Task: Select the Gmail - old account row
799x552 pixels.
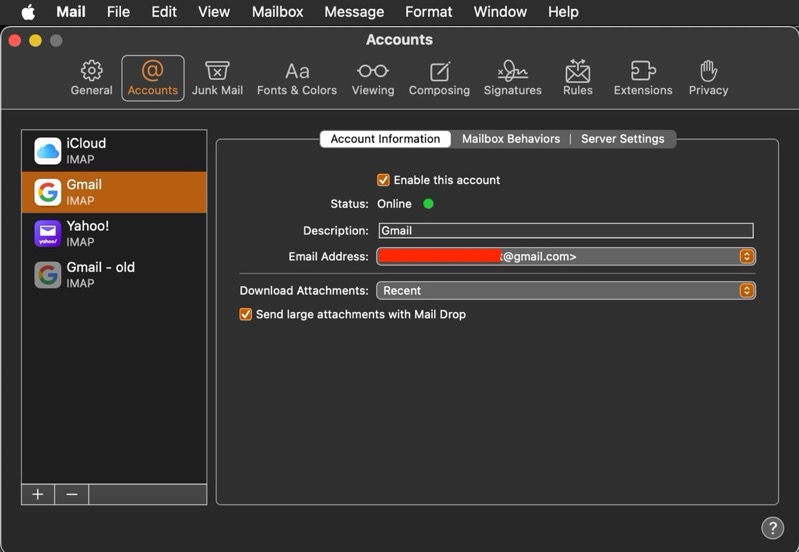Action: tap(114, 275)
